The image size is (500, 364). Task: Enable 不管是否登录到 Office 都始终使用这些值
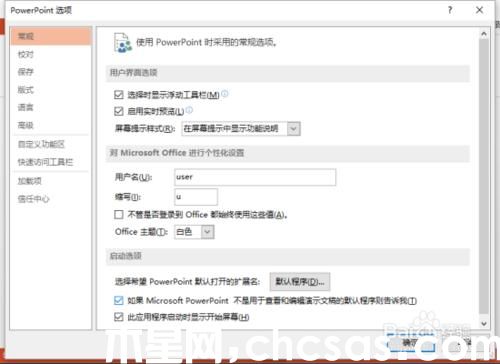[x=119, y=214]
